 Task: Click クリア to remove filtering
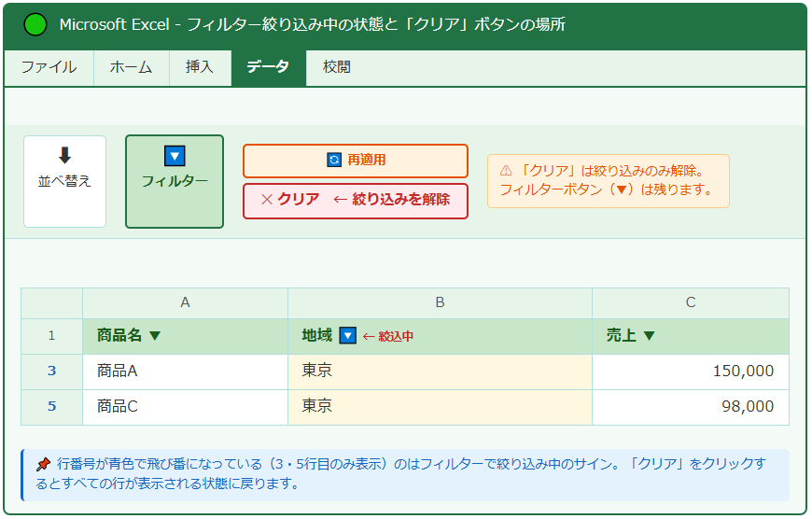tap(355, 200)
